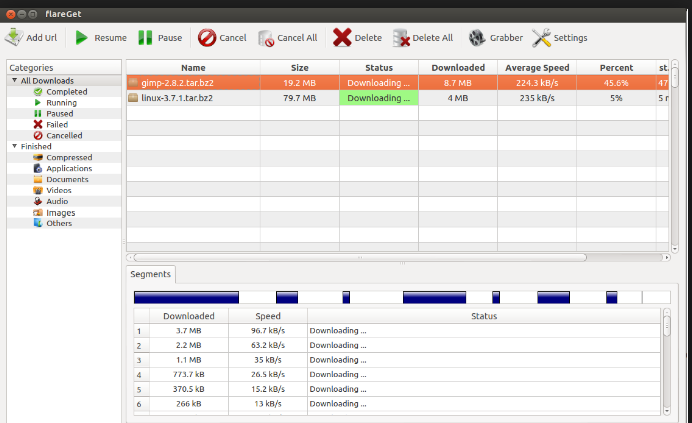Click the Videos category icon
This screenshot has height=423, width=692.
(38, 190)
